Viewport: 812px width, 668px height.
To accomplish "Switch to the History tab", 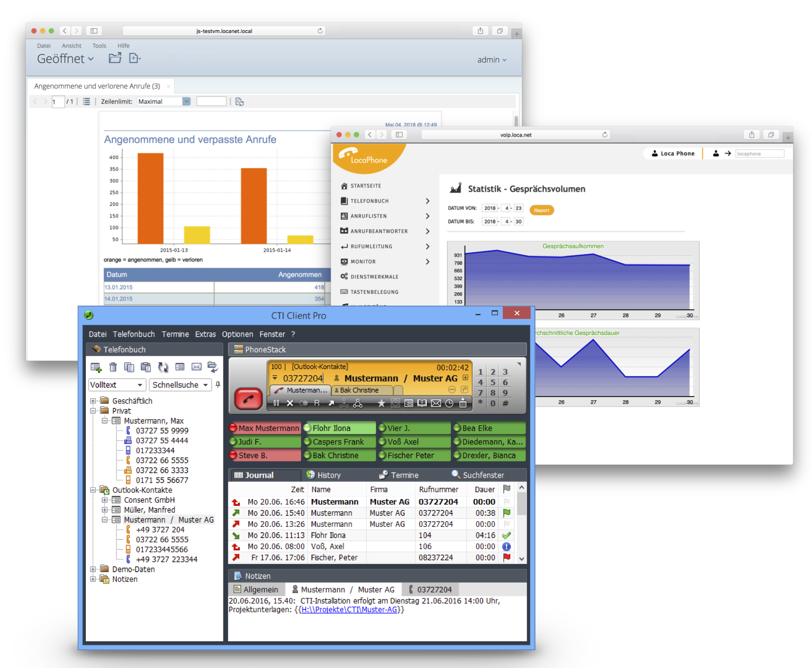I will pos(328,475).
